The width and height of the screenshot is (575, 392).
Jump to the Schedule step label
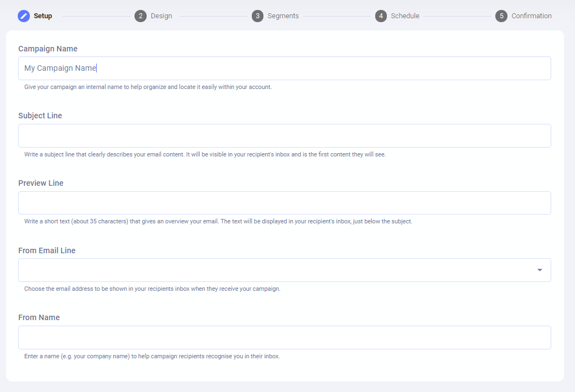click(405, 16)
